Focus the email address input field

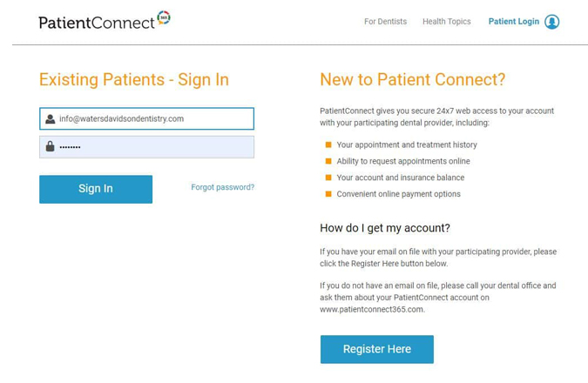click(146, 118)
